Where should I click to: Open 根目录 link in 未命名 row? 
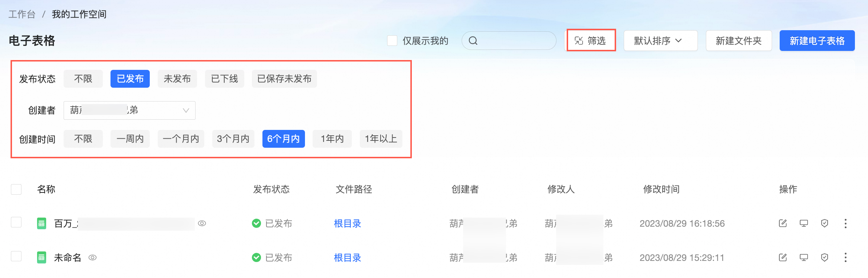click(347, 258)
